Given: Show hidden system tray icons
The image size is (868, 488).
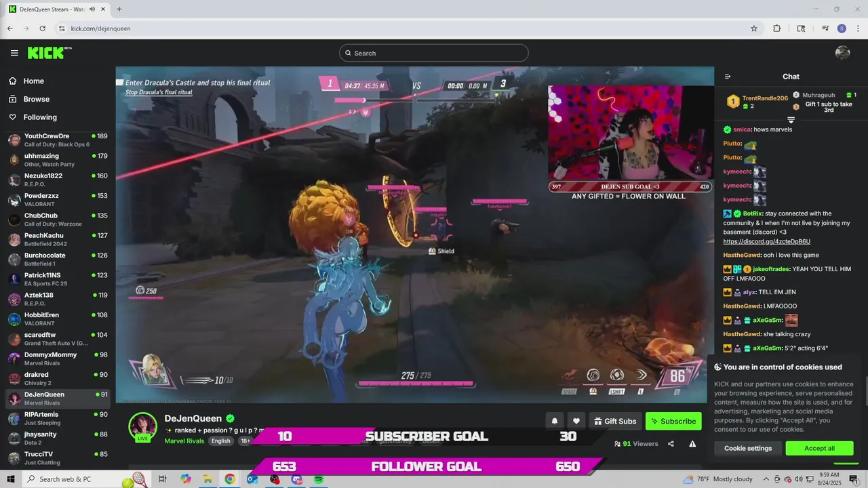Looking at the screenshot, I should [767, 479].
